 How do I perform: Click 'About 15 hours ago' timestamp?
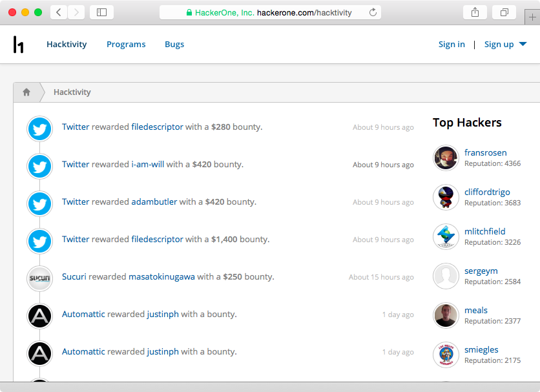click(x=381, y=277)
